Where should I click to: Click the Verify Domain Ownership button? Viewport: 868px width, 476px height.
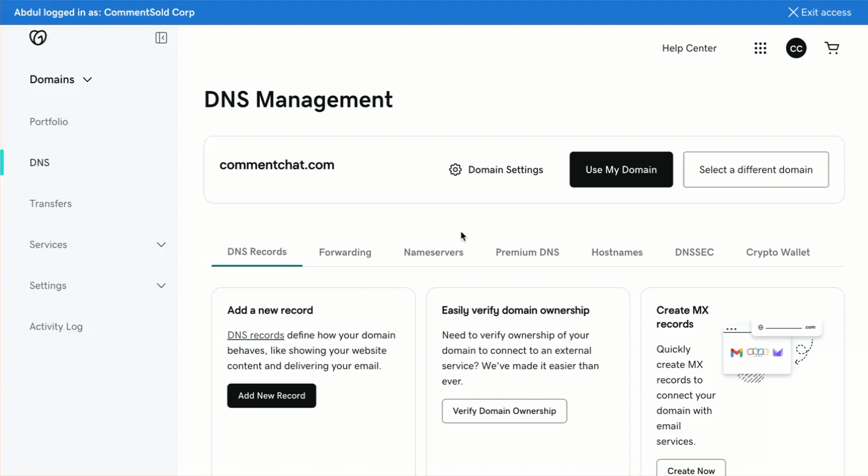click(504, 411)
